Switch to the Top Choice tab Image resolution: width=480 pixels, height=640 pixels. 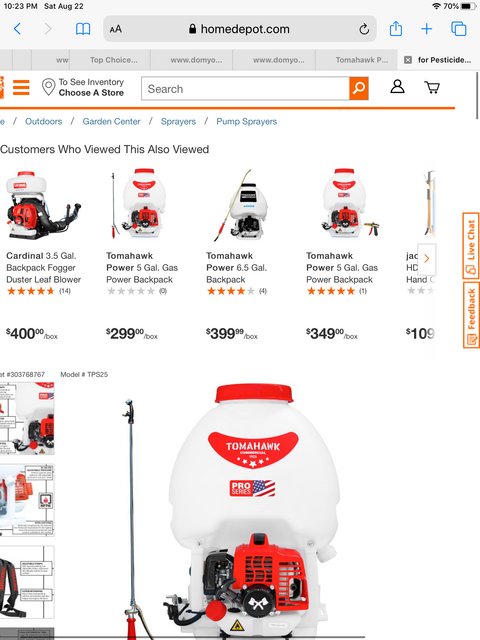click(x=113, y=60)
